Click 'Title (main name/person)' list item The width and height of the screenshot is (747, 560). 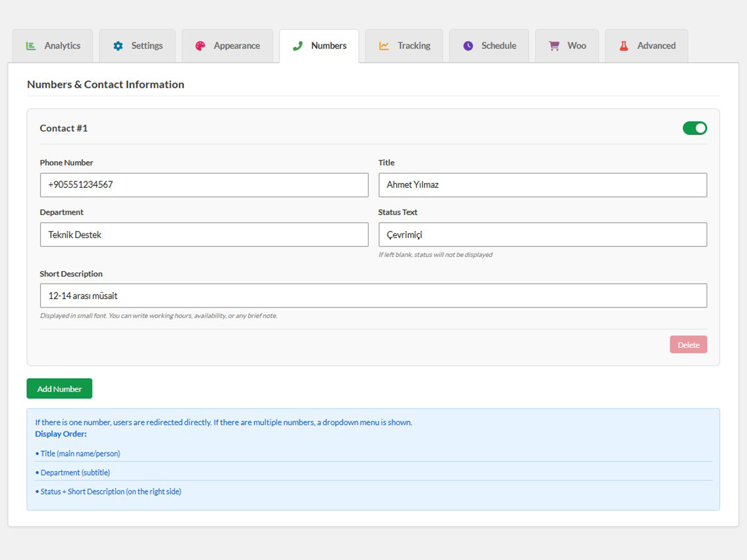tap(78, 454)
